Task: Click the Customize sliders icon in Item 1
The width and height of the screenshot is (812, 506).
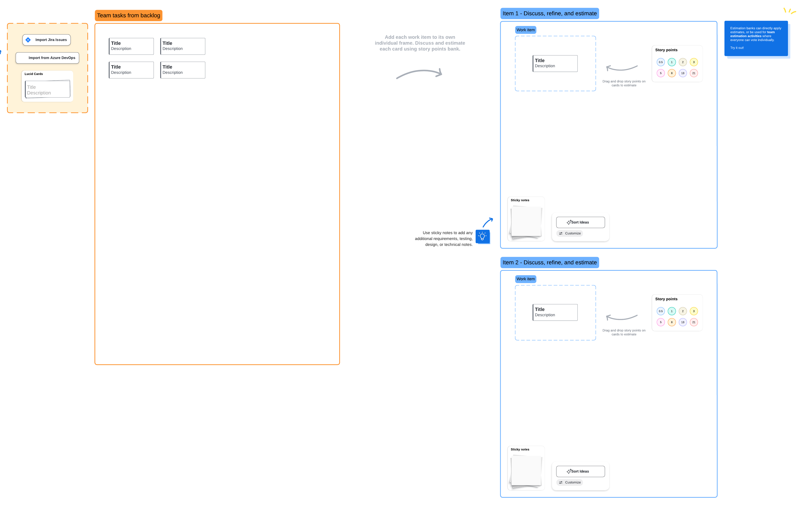Action: point(561,234)
